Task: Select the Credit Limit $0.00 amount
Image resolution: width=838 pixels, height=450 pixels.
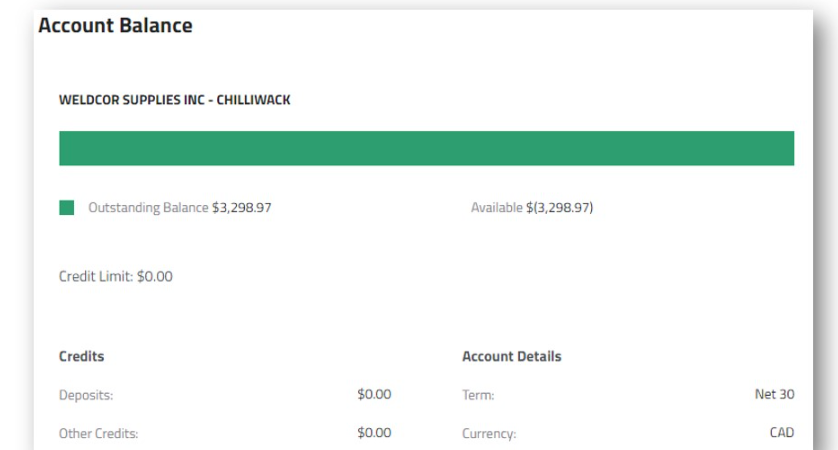Action: point(155,276)
